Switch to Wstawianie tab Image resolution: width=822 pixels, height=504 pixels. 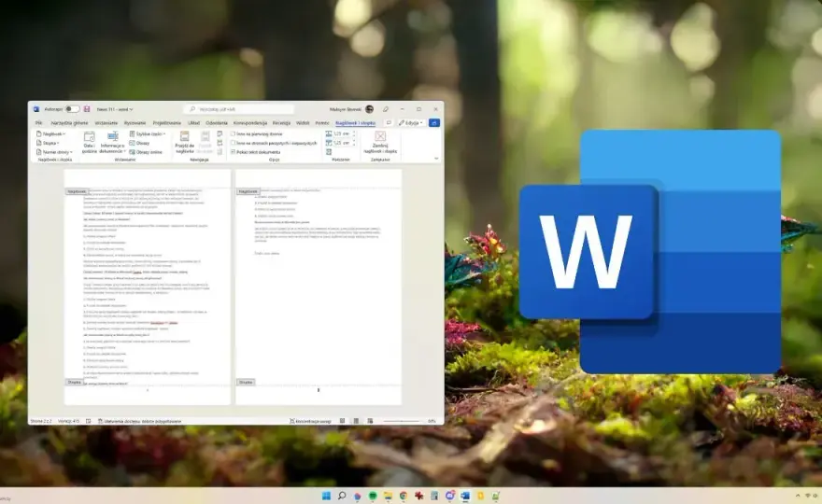pyautogui.click(x=106, y=122)
